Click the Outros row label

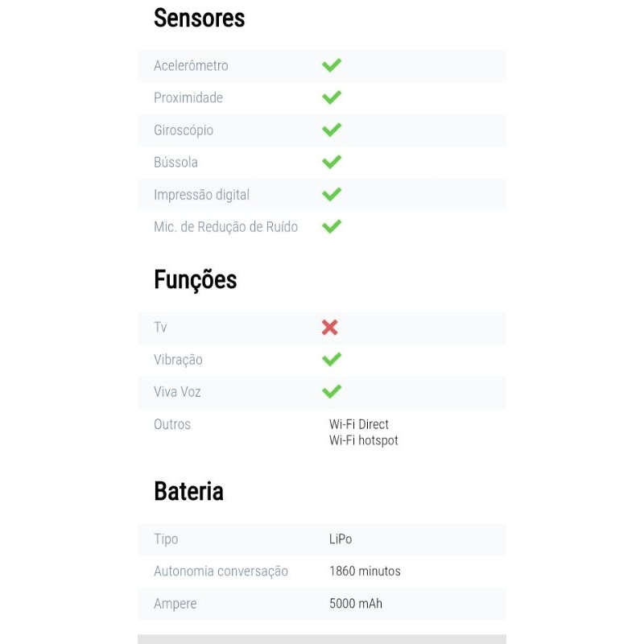[x=172, y=424]
